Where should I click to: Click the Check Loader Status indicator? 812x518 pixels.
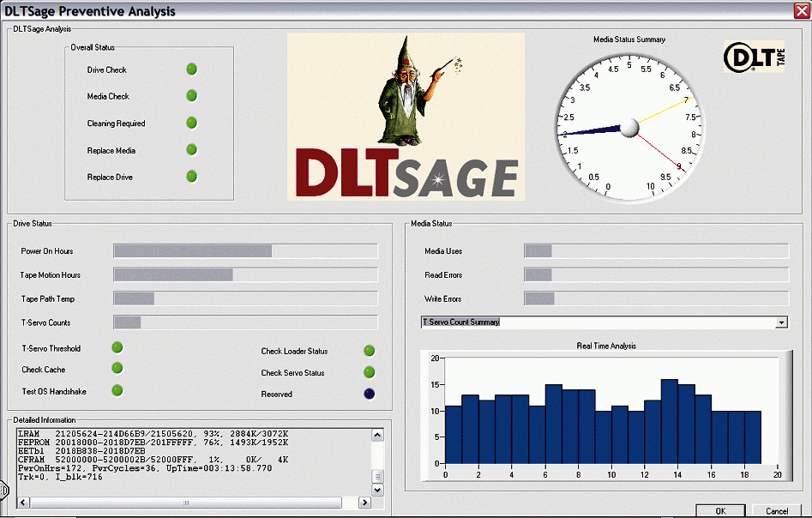[370, 351]
